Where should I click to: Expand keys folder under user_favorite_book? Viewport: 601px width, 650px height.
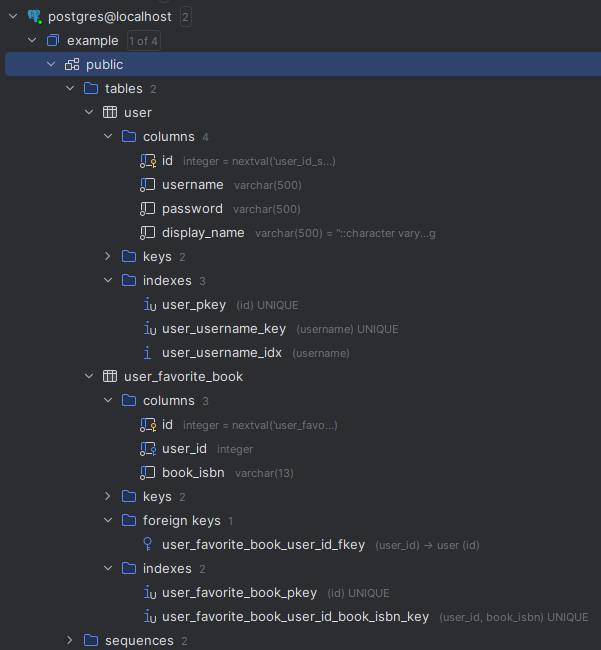point(108,497)
